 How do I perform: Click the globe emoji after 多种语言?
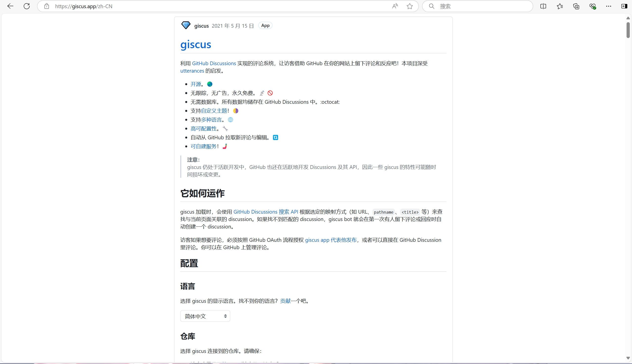pos(230,120)
